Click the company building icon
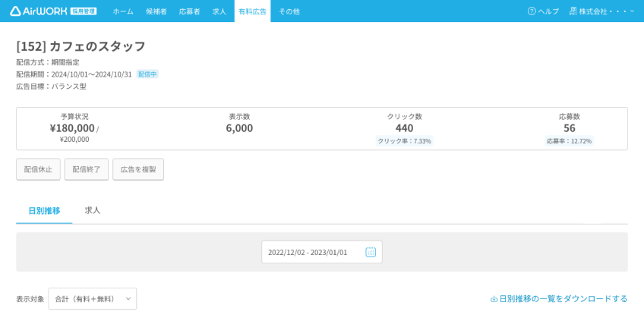The width and height of the screenshot is (644, 318). pyautogui.click(x=573, y=11)
